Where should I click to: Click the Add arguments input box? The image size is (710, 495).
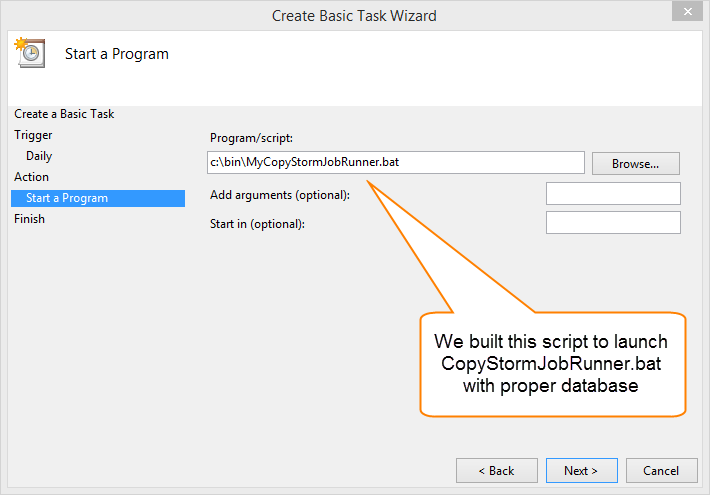[613, 193]
